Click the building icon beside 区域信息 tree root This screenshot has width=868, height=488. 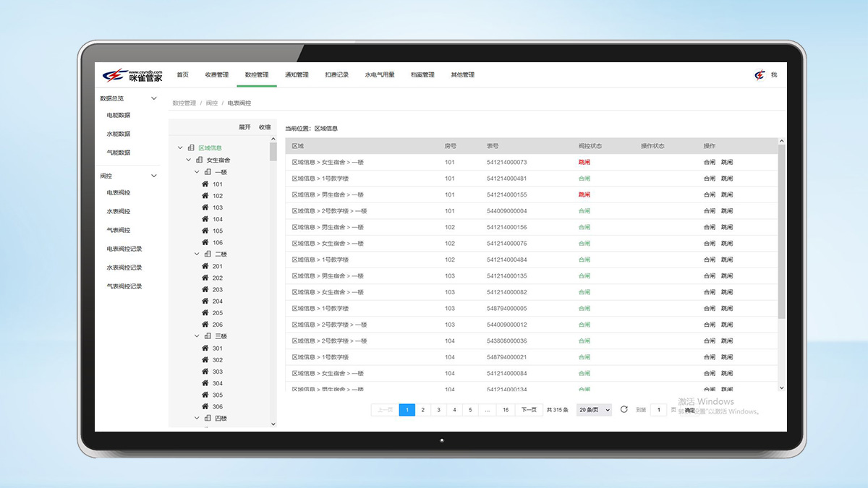click(x=191, y=148)
